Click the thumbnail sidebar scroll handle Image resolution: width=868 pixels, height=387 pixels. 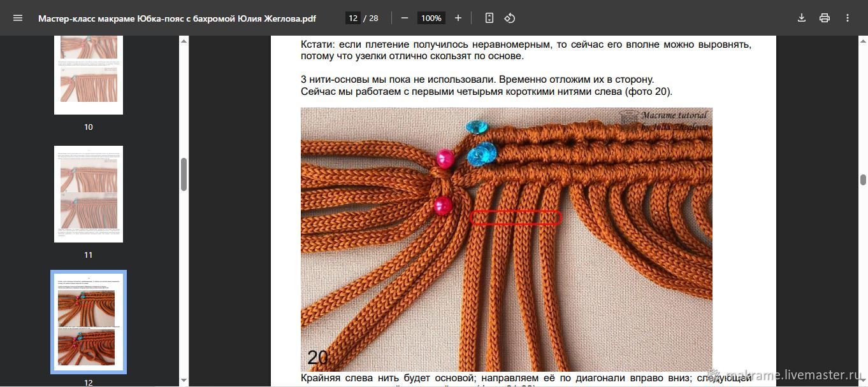pyautogui.click(x=184, y=174)
